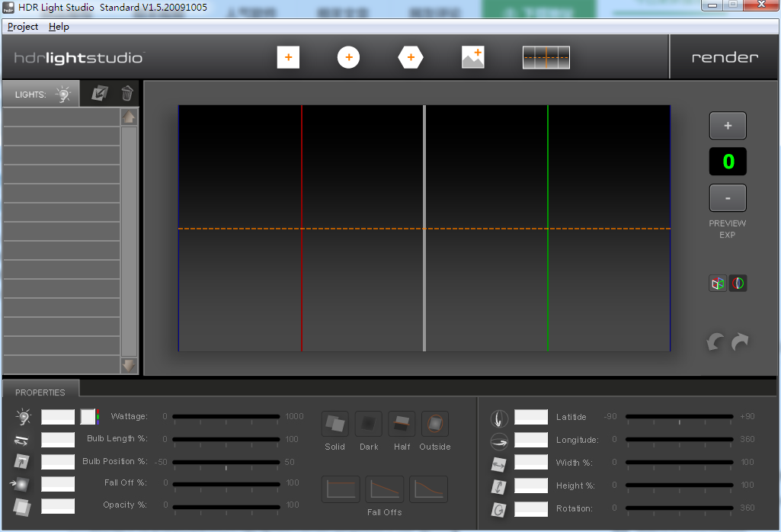Click the Rotation slider
Screen dimensions: 781x532
680,508
